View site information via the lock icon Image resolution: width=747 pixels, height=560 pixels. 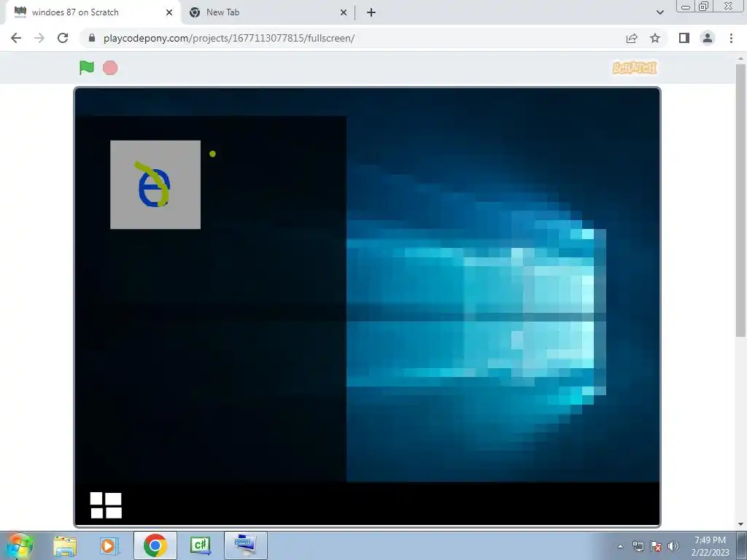pyautogui.click(x=92, y=38)
